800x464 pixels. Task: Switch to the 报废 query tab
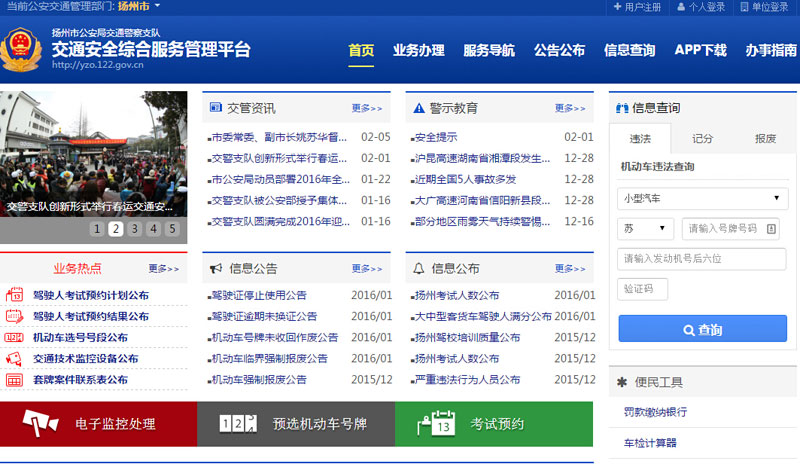765,138
